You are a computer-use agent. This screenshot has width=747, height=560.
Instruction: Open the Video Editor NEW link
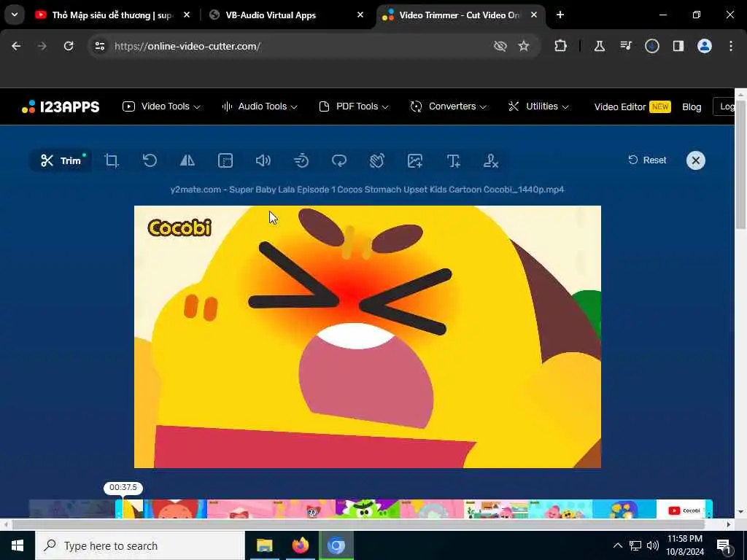point(632,106)
